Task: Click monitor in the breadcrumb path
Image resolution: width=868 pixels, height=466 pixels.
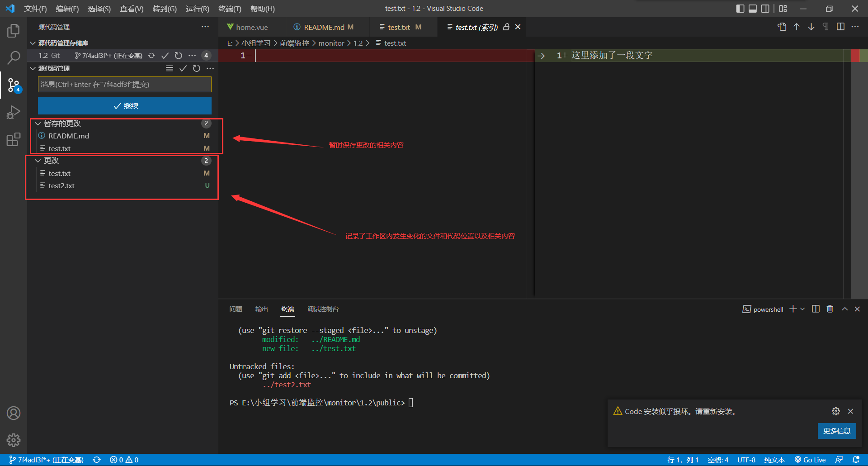Action: point(331,43)
